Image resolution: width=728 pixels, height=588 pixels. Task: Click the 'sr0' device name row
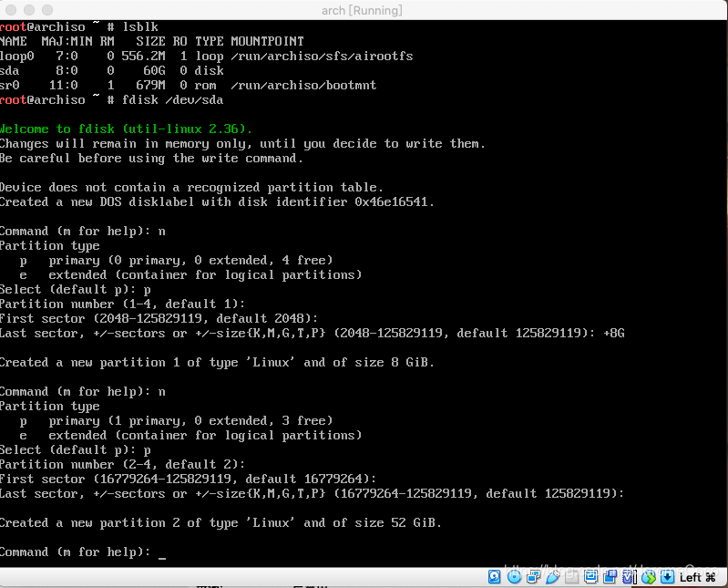point(188,86)
